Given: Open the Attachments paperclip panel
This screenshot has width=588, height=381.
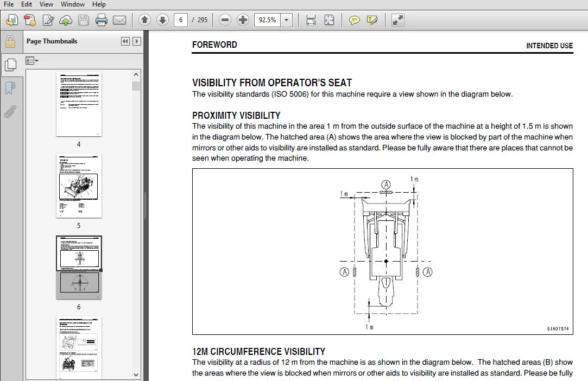Looking at the screenshot, I should tap(10, 111).
